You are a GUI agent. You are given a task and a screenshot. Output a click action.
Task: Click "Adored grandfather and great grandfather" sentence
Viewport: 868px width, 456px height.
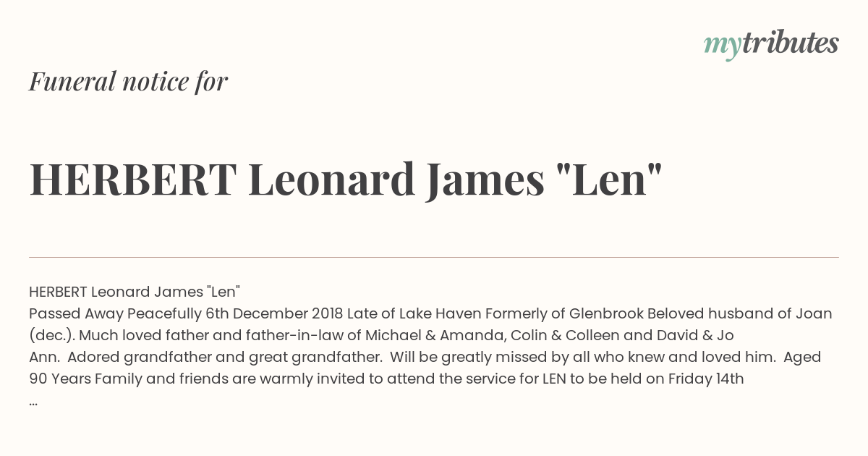tap(225, 357)
